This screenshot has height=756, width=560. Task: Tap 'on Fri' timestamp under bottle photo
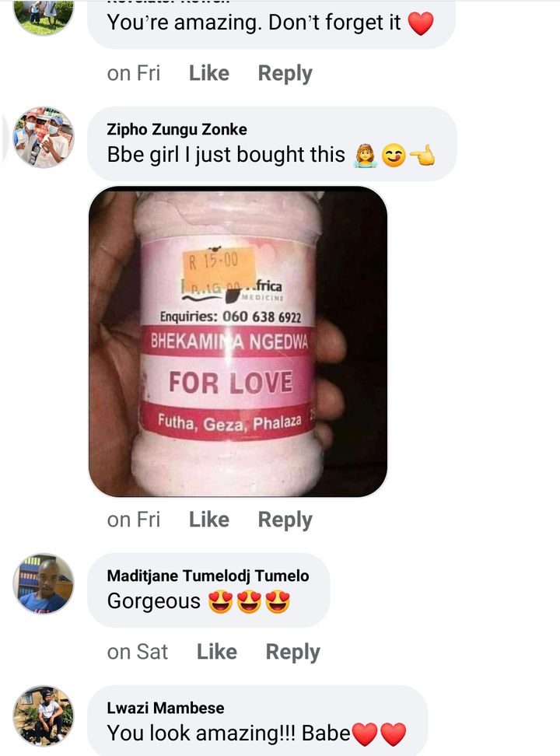pyautogui.click(x=134, y=520)
